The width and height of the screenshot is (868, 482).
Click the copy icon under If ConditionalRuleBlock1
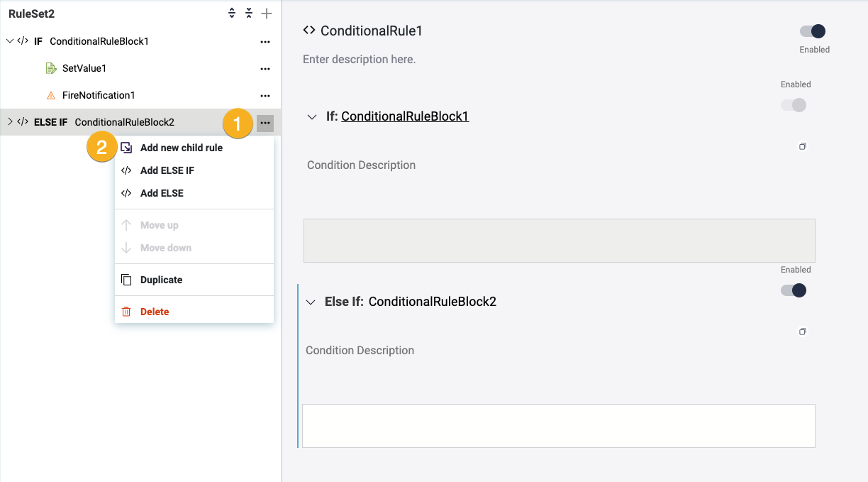(803, 146)
